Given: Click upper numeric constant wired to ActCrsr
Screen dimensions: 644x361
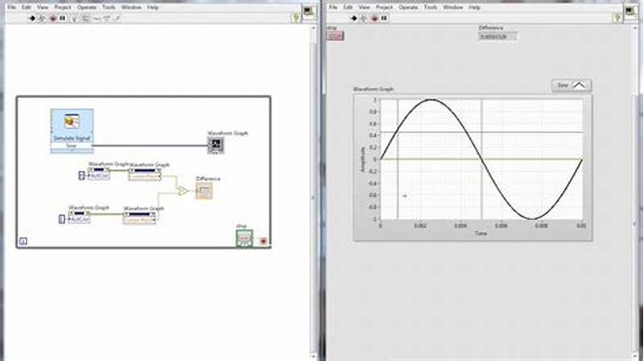Looking at the screenshot, I should tap(82, 176).
